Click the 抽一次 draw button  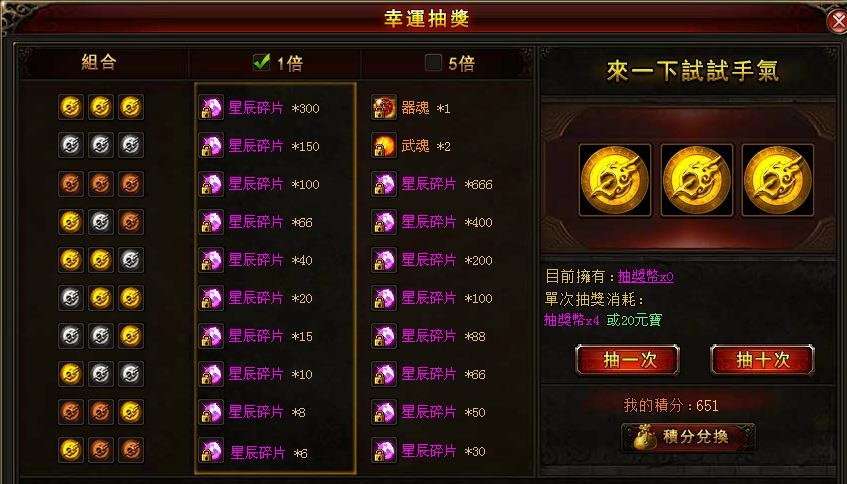coord(628,360)
